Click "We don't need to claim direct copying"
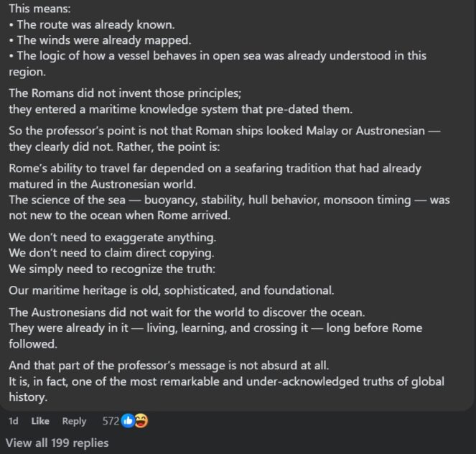The width and height of the screenshot is (476, 454). [111, 252]
